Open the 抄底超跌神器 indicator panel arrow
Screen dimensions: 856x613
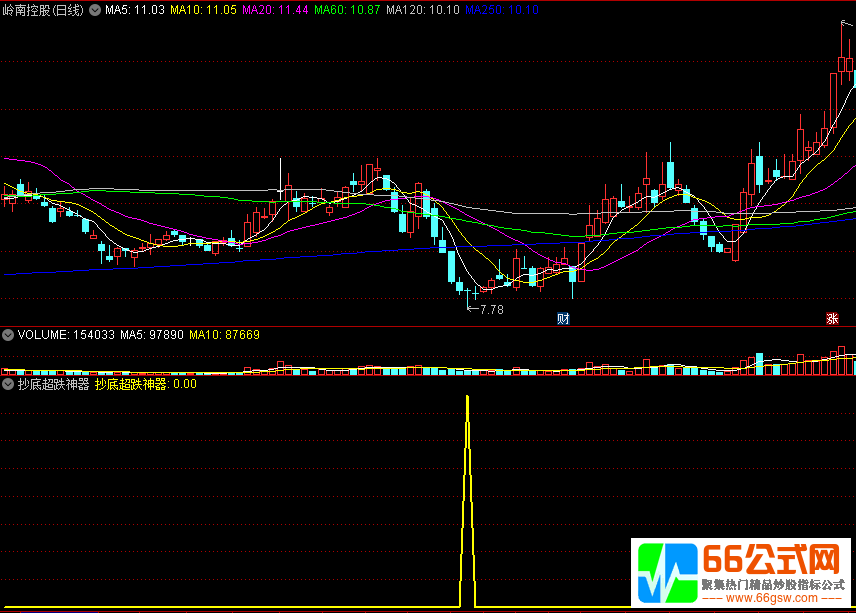(x=8, y=383)
